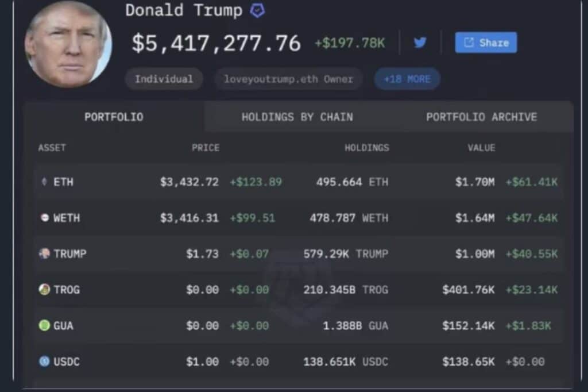Click price change +$99.51
This screenshot has width=588, height=392.
tap(253, 218)
